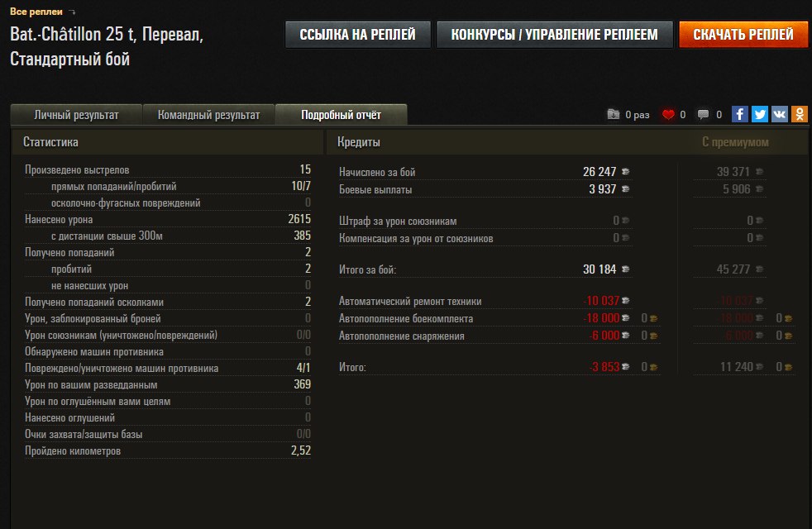812x529 pixels.
Task: Open the Личный результат tab
Action: point(76,115)
